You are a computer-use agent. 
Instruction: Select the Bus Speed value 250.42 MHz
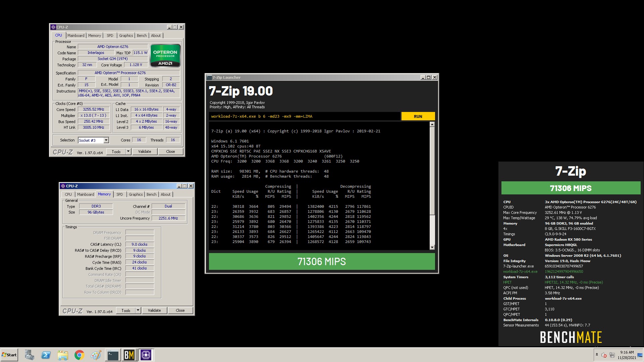(x=94, y=121)
